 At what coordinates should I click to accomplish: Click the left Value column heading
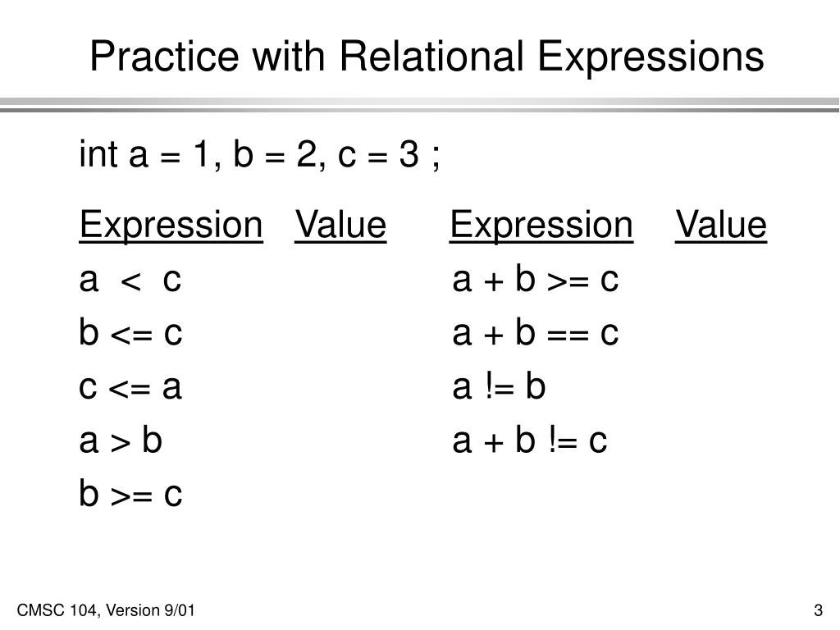pos(340,225)
